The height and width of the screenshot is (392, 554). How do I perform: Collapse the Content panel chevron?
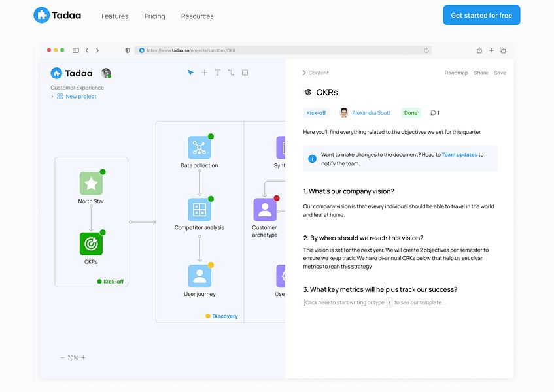(x=304, y=73)
